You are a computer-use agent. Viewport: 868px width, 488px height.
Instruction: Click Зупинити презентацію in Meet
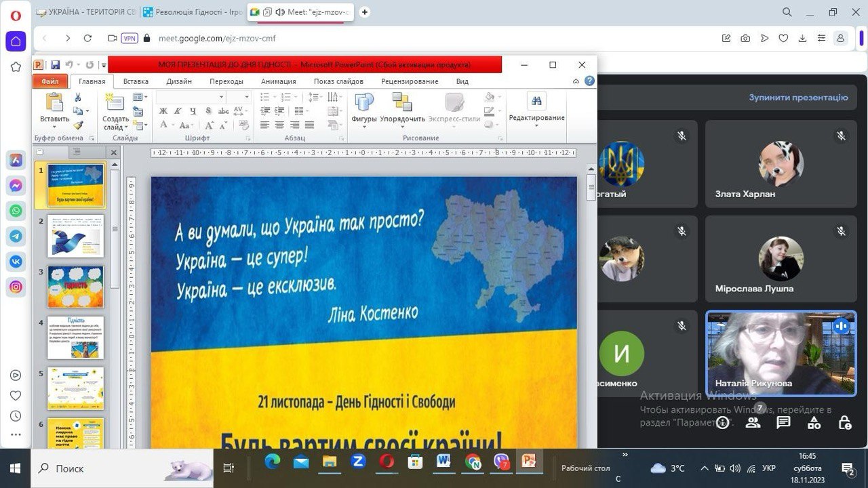(x=798, y=98)
